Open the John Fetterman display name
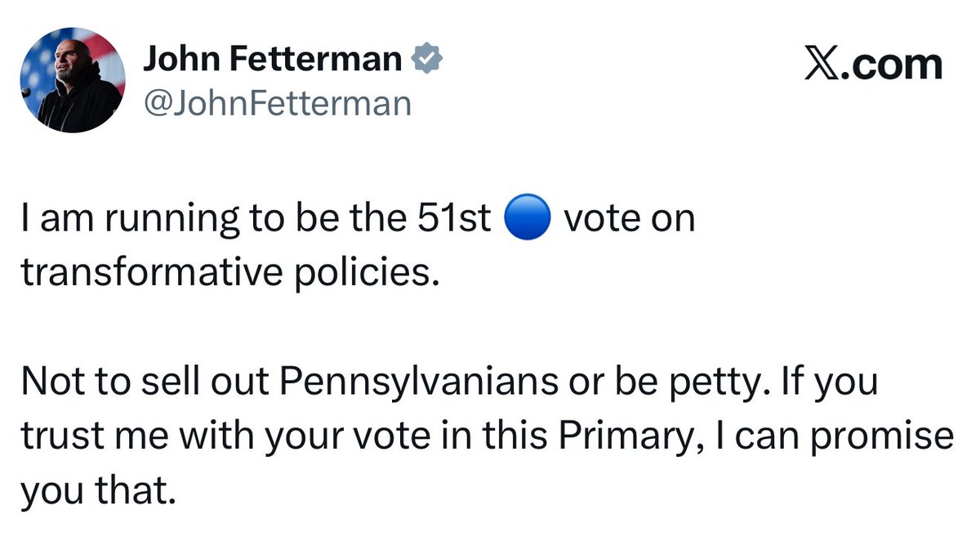980x537 pixels. (273, 59)
